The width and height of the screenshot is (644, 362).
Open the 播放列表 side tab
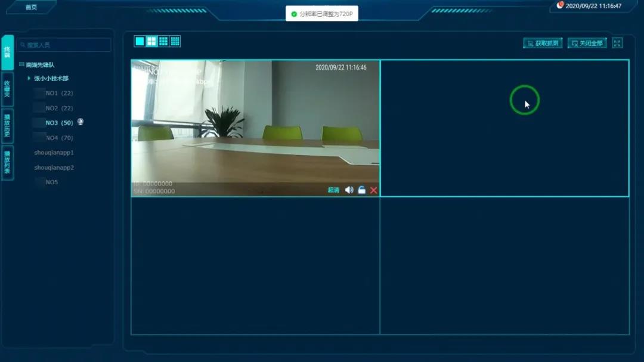click(x=7, y=163)
